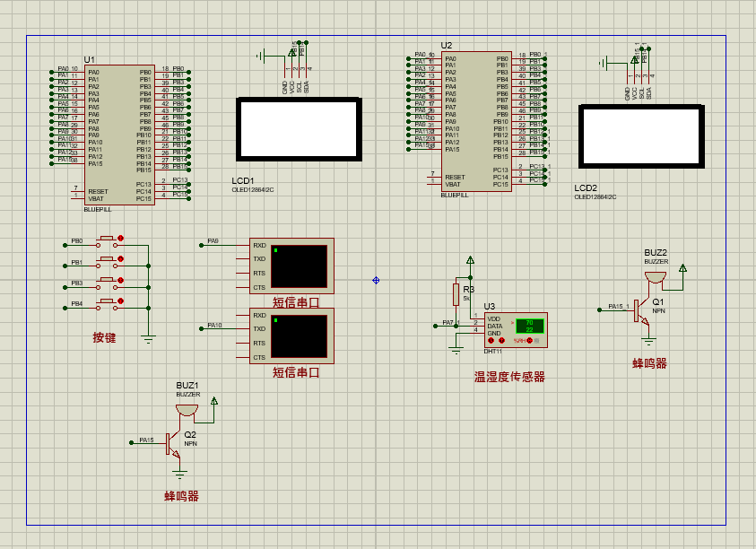This screenshot has height=549, width=756.
Task: Click the 'PA7_1' terminal label near DHT11
Action: coord(451,322)
